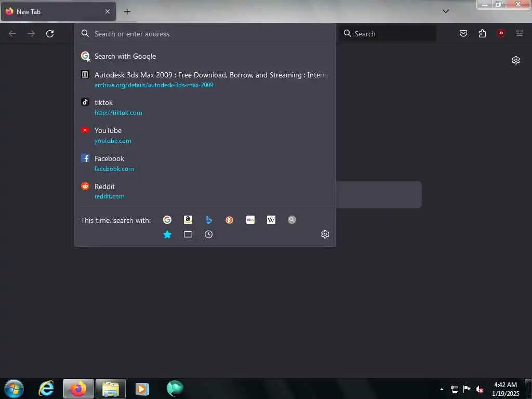Switch to the New Tab tab

pyautogui.click(x=58, y=11)
